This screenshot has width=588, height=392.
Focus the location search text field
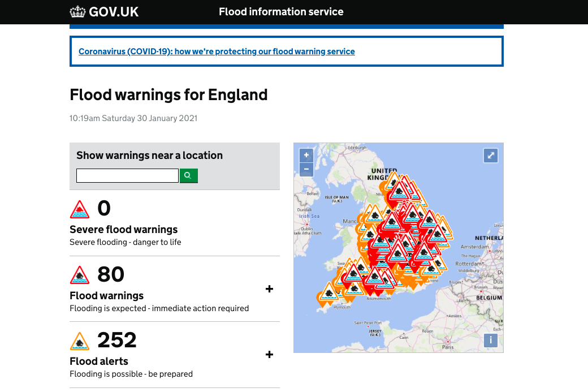pyautogui.click(x=128, y=175)
